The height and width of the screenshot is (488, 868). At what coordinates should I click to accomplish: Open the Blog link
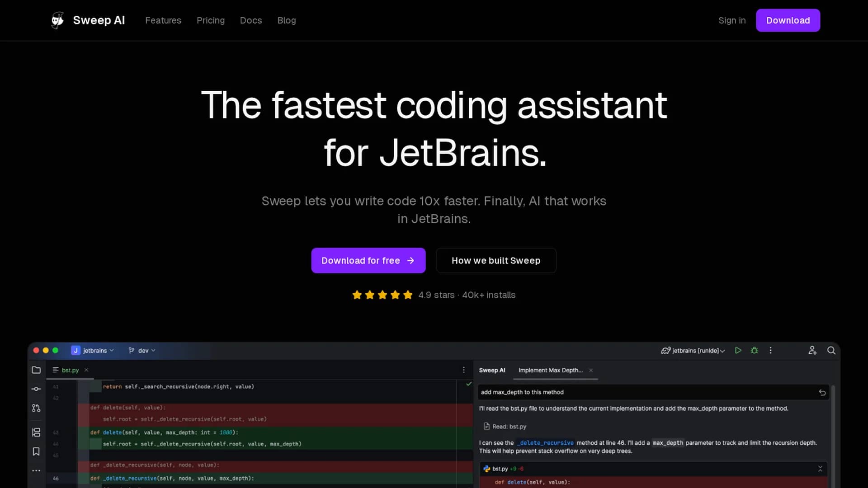287,20
